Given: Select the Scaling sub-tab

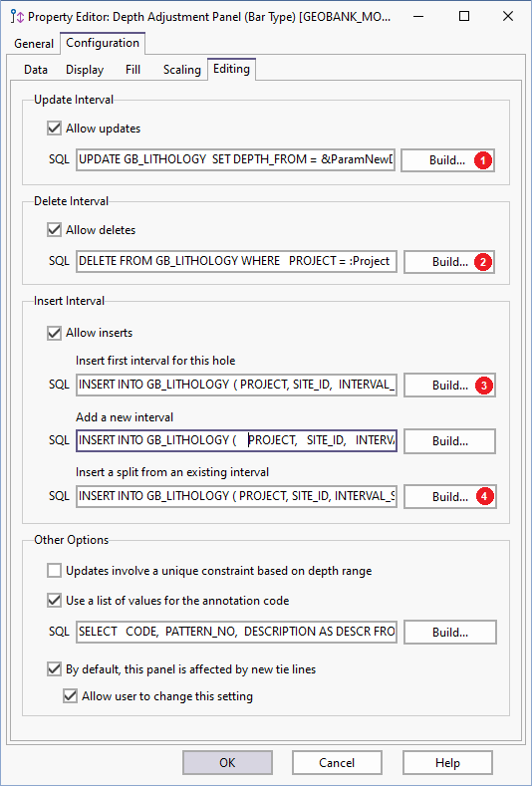Looking at the screenshot, I should [x=181, y=70].
